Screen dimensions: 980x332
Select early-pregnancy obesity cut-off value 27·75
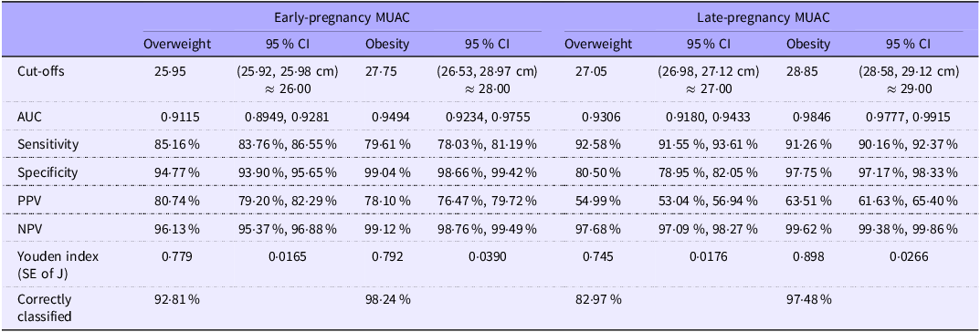381,72
